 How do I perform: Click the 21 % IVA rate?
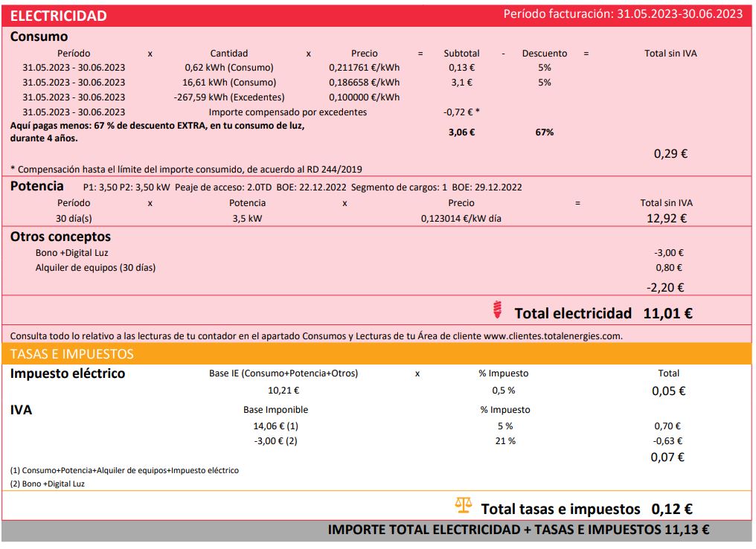tap(505, 441)
